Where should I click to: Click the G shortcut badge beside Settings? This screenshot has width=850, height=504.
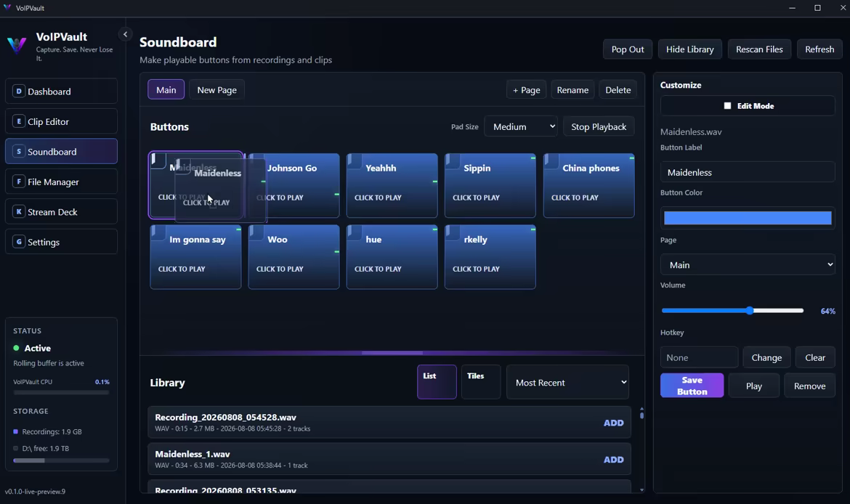click(x=19, y=242)
